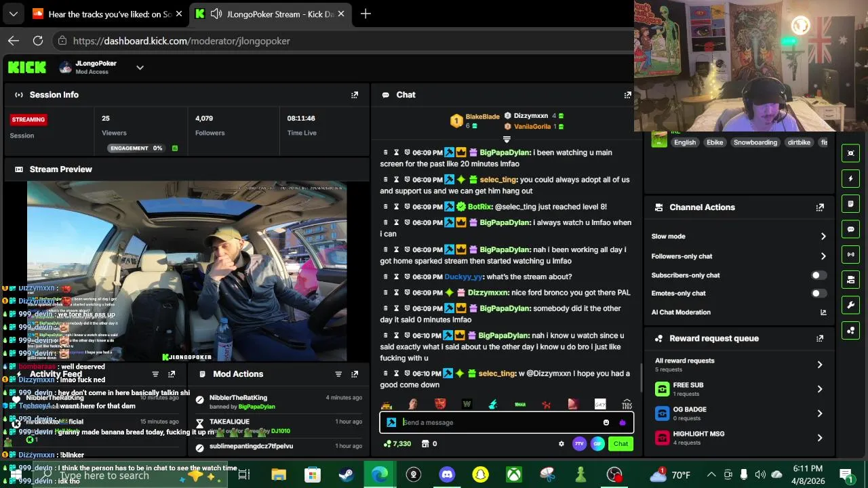Open Mod Actions filter options

point(338,374)
